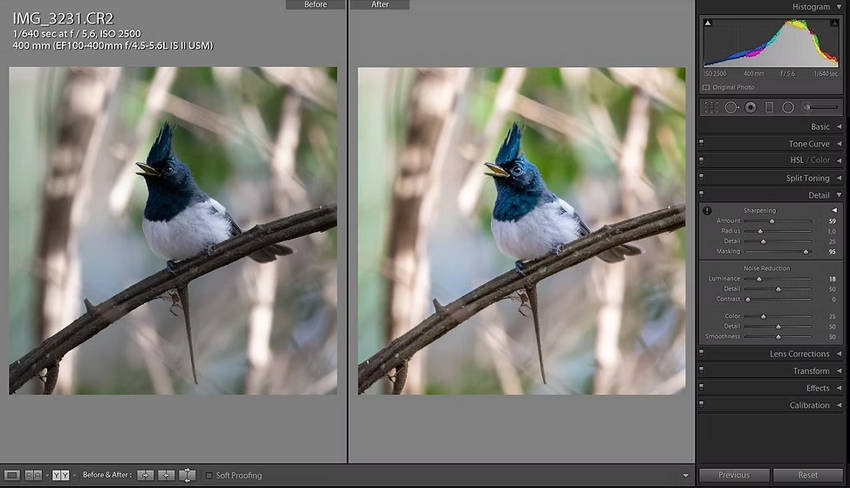Viewport: 850px width, 488px height.
Task: Select the Red Eye Correction tool
Action: pos(750,107)
